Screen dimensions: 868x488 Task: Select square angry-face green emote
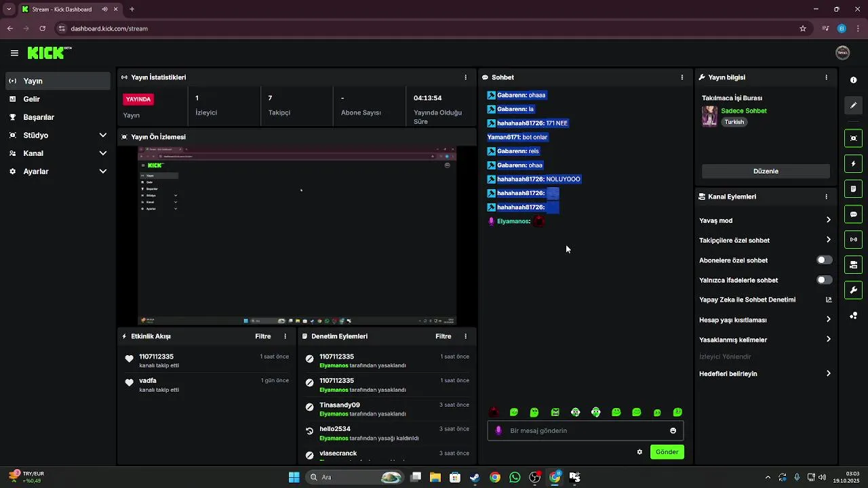(555, 412)
